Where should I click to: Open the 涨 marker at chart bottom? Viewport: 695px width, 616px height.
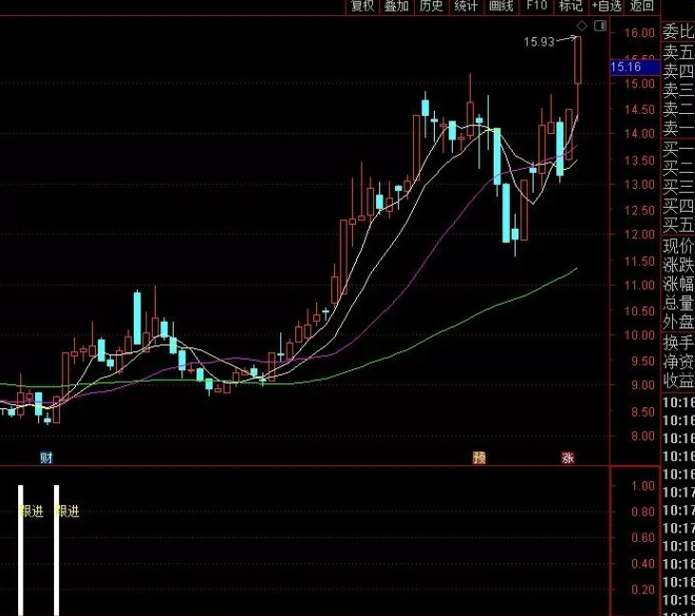pyautogui.click(x=568, y=457)
